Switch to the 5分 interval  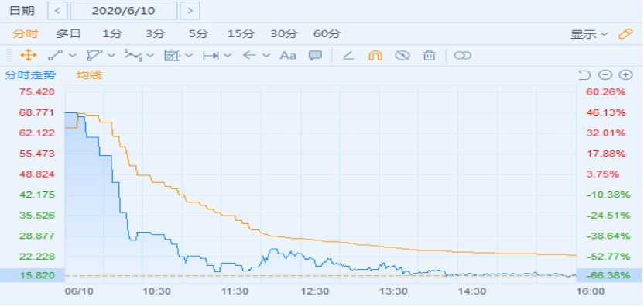tap(198, 34)
